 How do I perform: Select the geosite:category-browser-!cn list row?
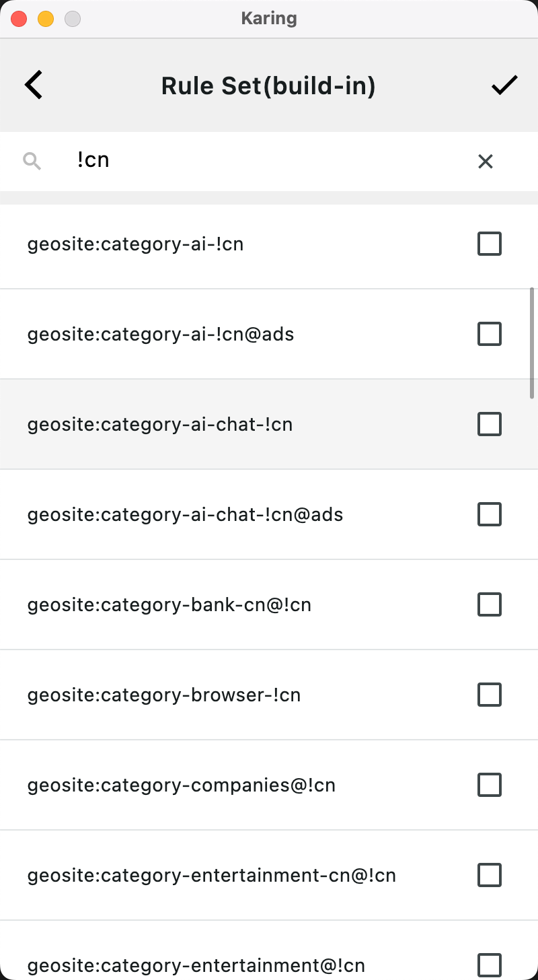269,695
